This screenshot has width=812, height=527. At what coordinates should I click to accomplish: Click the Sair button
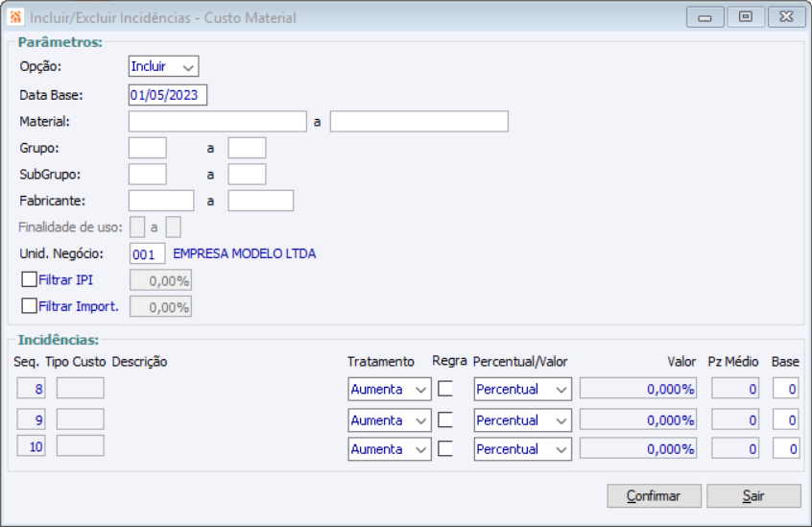pyautogui.click(x=754, y=496)
